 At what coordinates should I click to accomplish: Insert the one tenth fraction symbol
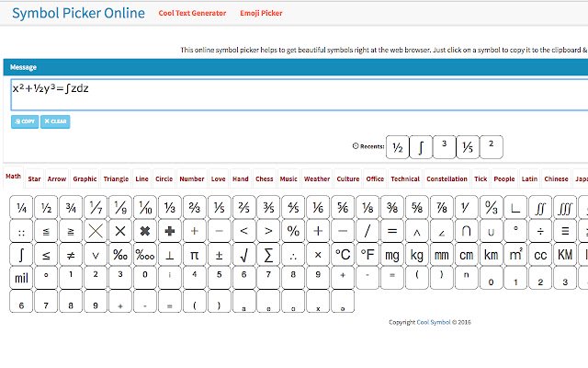pyautogui.click(x=145, y=207)
